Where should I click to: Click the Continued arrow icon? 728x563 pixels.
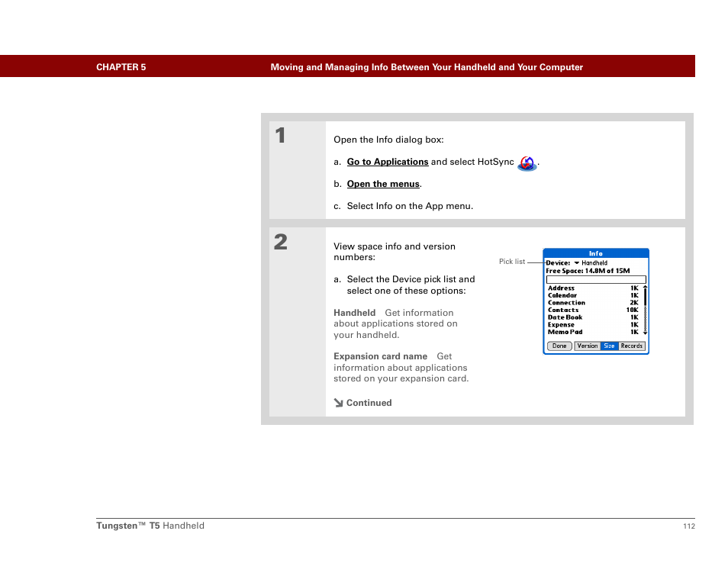(339, 402)
